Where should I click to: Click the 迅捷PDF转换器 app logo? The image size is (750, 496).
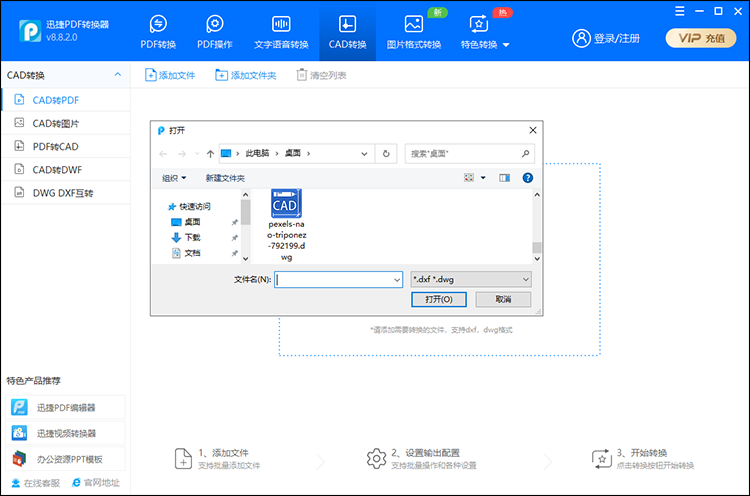pyautogui.click(x=30, y=31)
